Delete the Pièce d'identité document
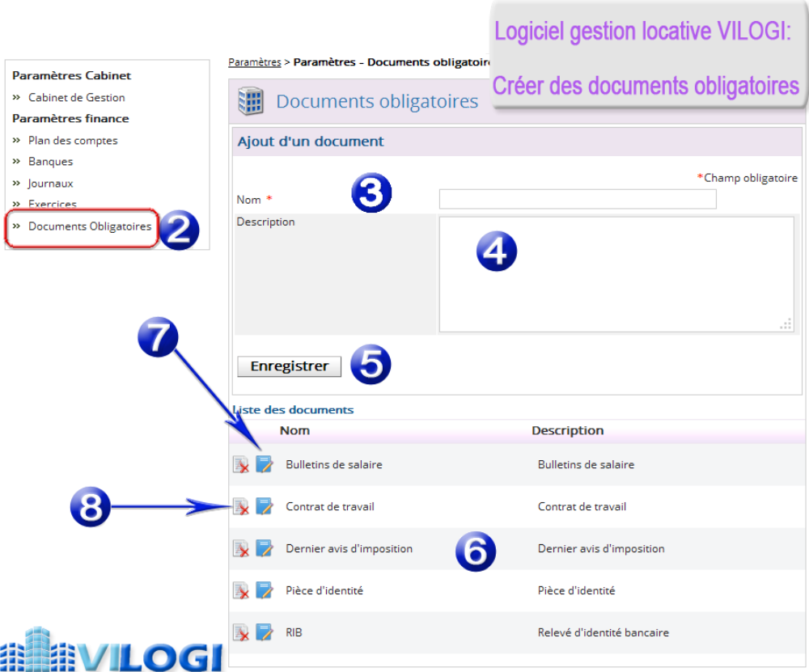Viewport: 809px width, 672px height. pyautogui.click(x=241, y=590)
